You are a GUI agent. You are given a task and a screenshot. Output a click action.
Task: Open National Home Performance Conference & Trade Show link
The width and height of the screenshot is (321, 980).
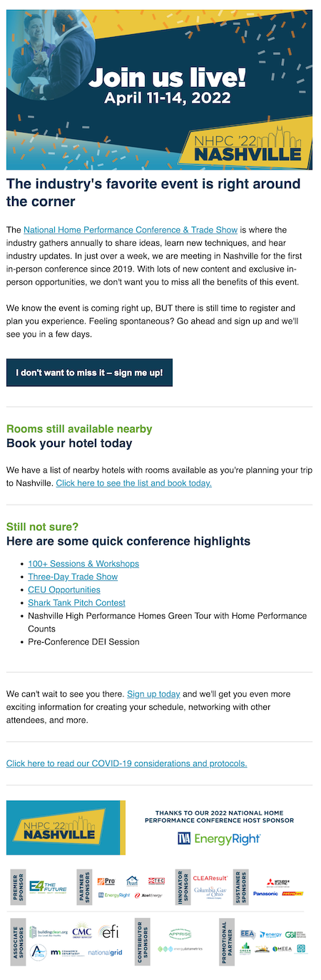tap(131, 230)
